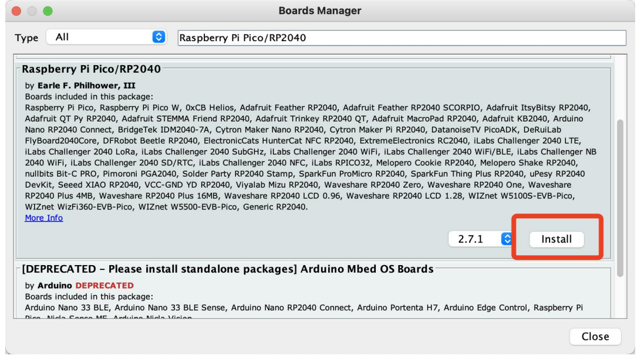Click the author name Earle F. Philhower, III

(86, 86)
